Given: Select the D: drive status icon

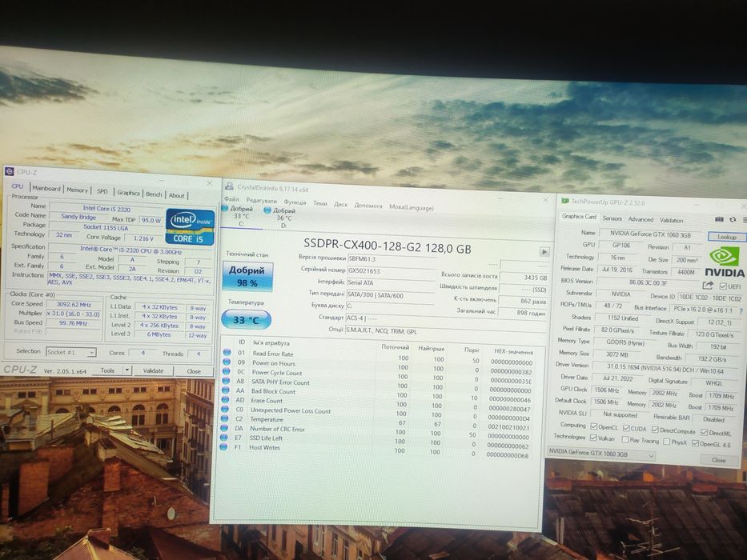Looking at the screenshot, I should pos(267,210).
